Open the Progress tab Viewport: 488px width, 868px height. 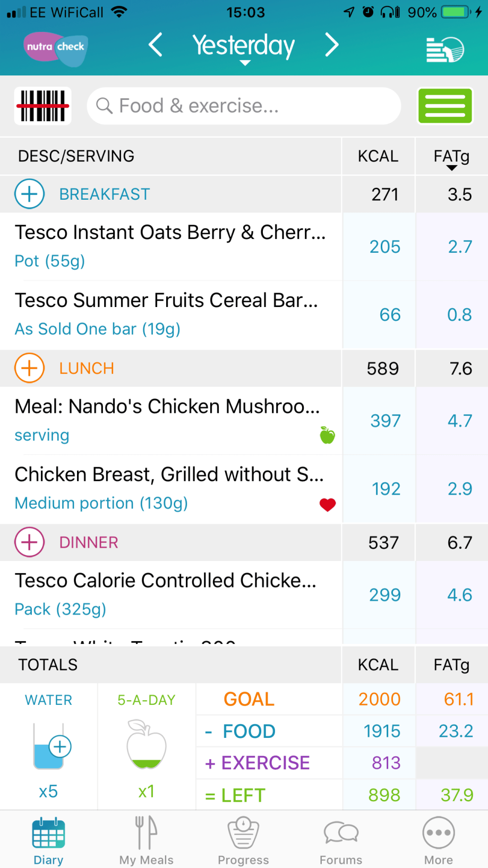point(244,840)
